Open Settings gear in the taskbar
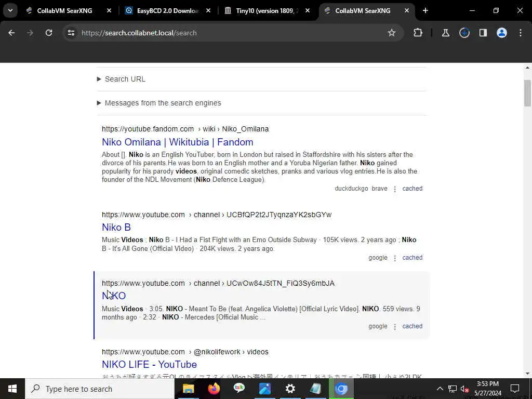This screenshot has height=399, width=532. click(x=290, y=389)
